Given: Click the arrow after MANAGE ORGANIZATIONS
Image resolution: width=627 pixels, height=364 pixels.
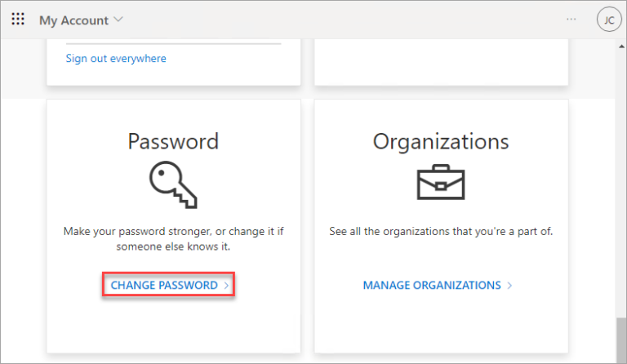Looking at the screenshot, I should pos(509,286).
